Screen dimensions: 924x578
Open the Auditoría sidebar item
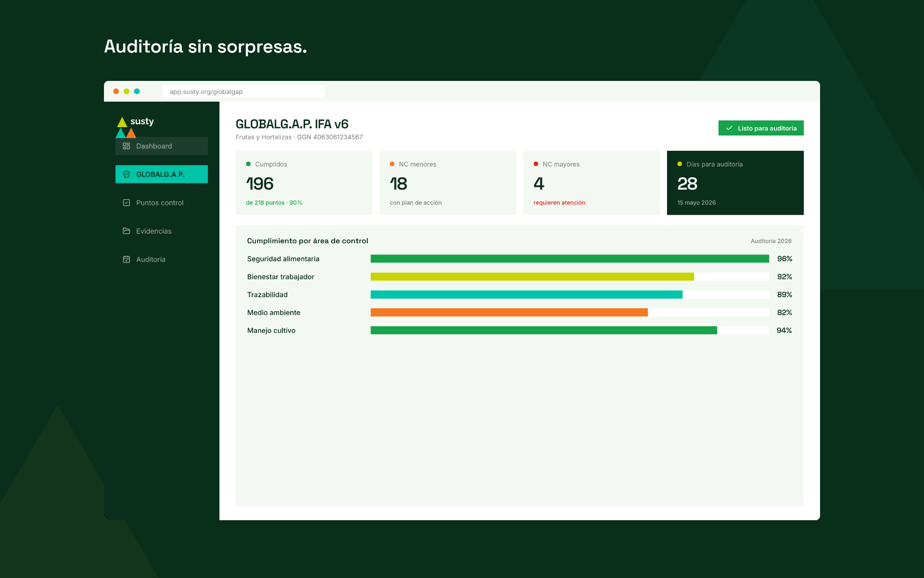pos(162,259)
